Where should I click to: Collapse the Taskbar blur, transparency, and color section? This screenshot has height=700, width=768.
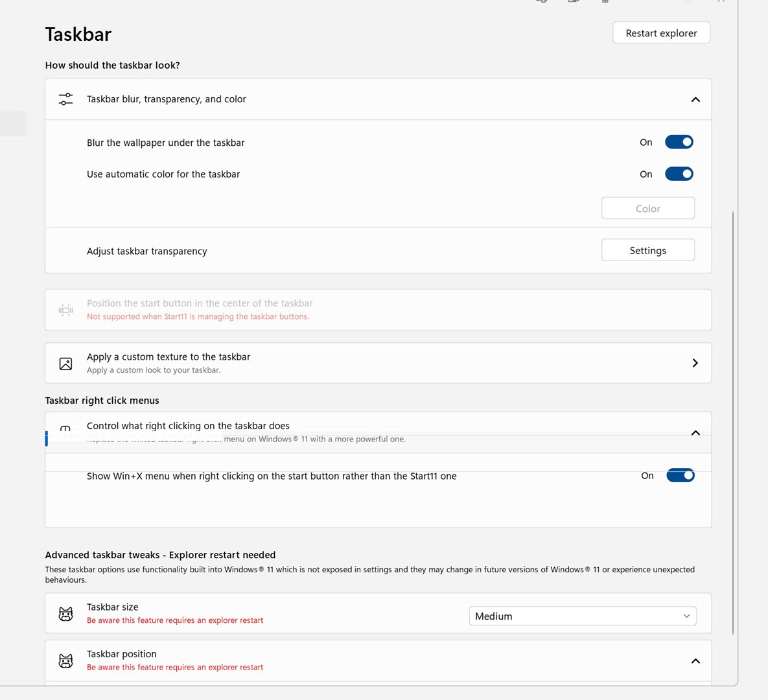coord(695,99)
